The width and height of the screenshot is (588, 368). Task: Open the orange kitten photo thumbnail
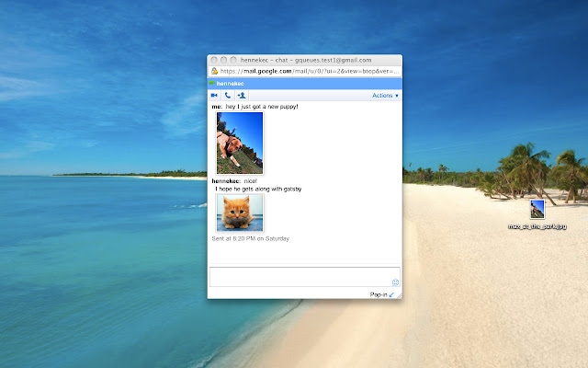click(240, 213)
